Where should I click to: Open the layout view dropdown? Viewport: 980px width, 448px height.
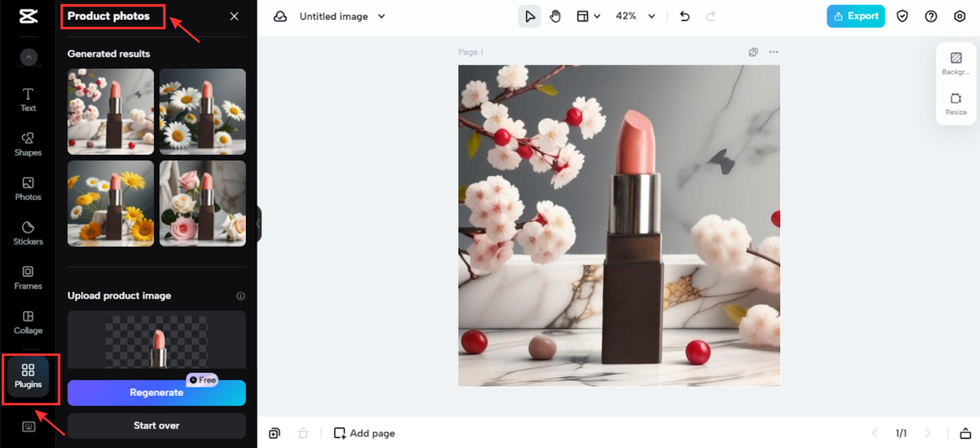[588, 16]
